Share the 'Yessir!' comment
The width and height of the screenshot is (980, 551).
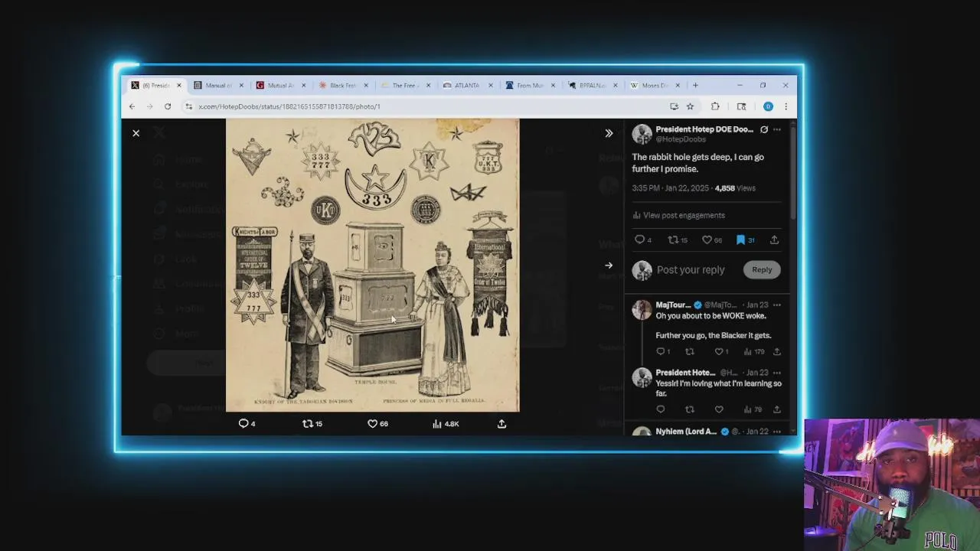pos(776,409)
